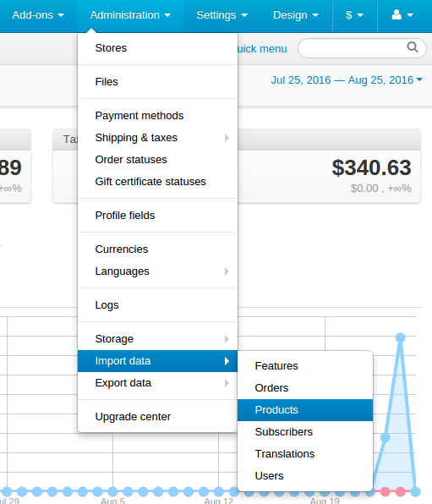Open the Add-ons dropdown menu

[38, 15]
